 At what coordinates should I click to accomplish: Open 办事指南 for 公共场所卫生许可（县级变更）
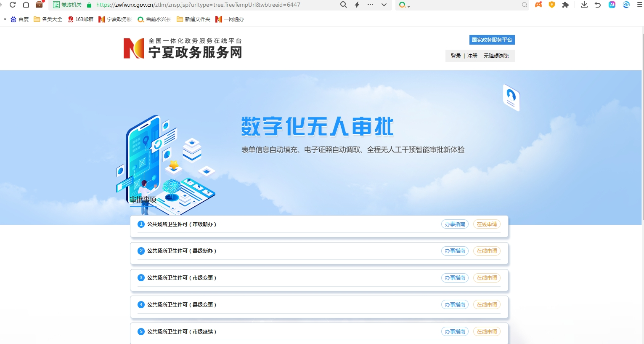coord(455,305)
